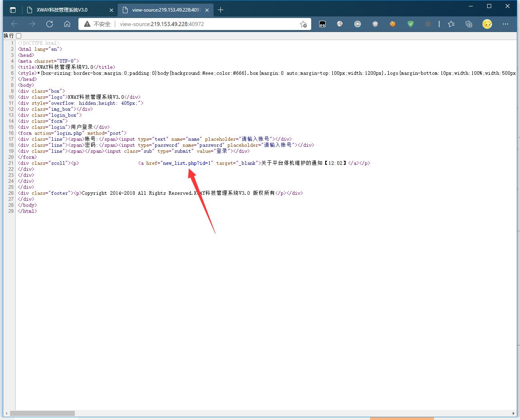The width and height of the screenshot is (520, 420).
Task: Go forward to the next page
Action: tap(32, 24)
